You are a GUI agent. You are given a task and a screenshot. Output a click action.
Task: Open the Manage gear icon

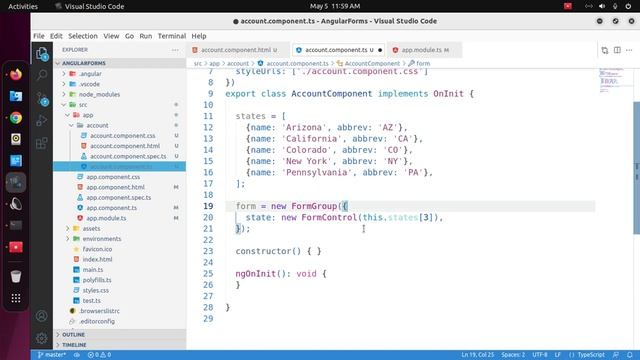[42, 338]
